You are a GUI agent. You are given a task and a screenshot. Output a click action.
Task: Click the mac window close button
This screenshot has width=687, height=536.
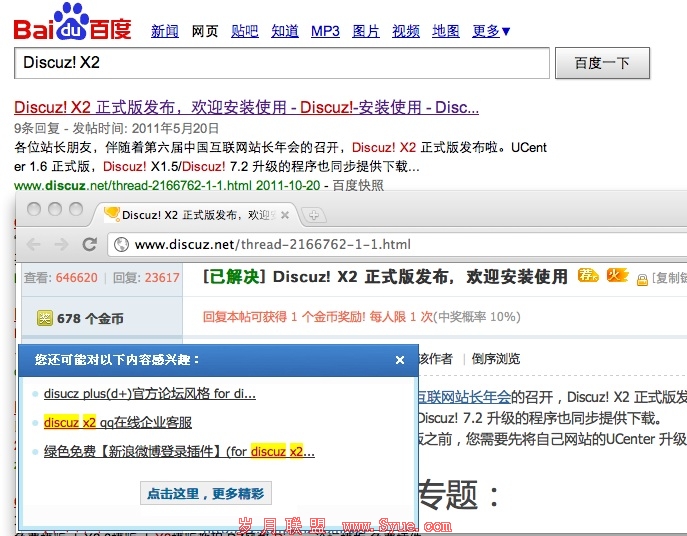[34, 209]
